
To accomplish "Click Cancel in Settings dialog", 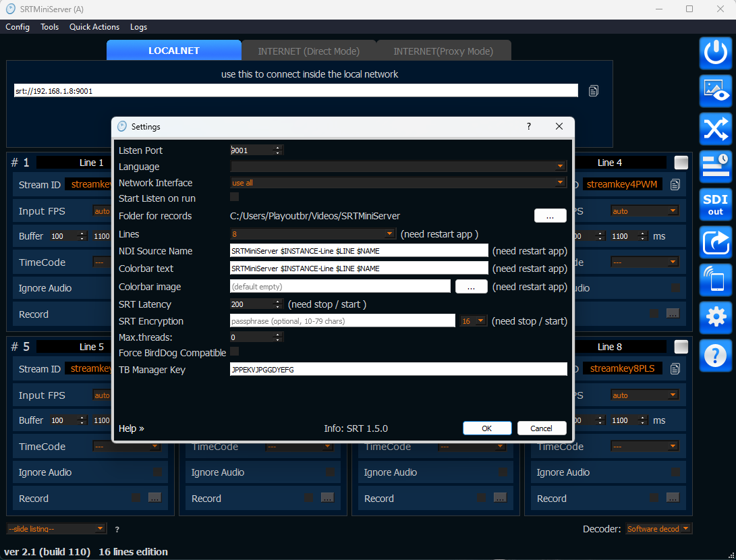I will [541, 428].
